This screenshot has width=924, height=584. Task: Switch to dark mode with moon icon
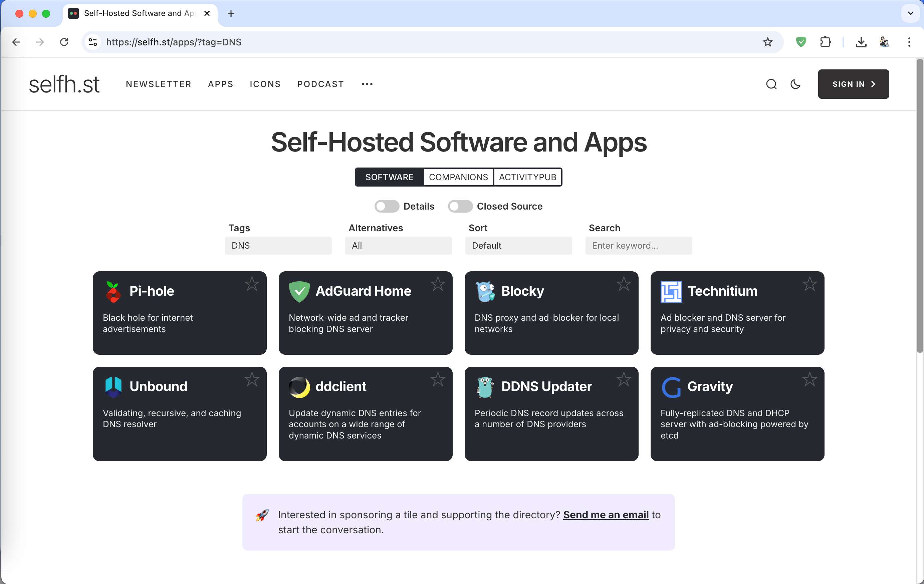795,84
